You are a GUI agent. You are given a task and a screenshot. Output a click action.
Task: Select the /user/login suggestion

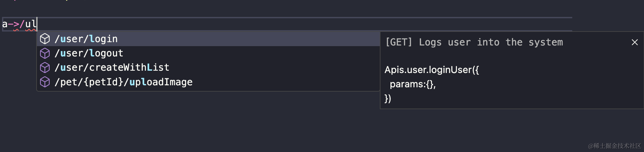86,39
